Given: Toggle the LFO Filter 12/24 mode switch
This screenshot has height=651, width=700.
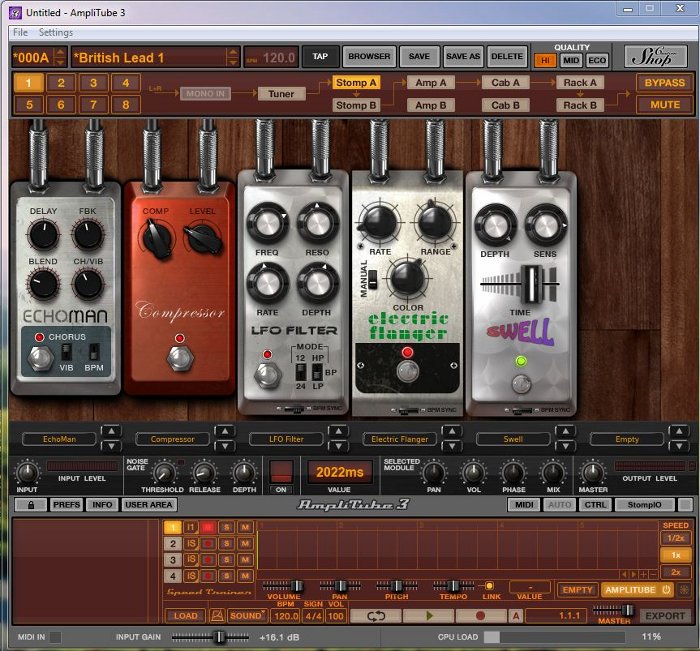Looking at the screenshot, I should click(x=300, y=372).
